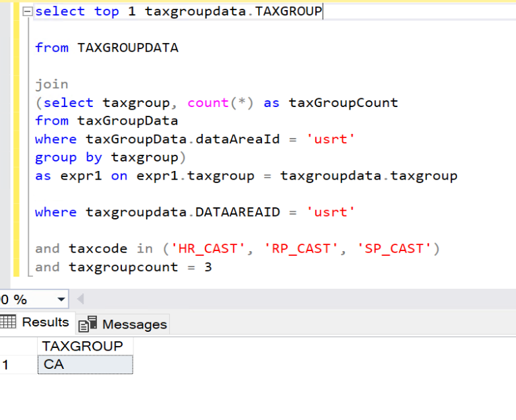
Task: Click the 'join' keyword line
Action: point(52,85)
